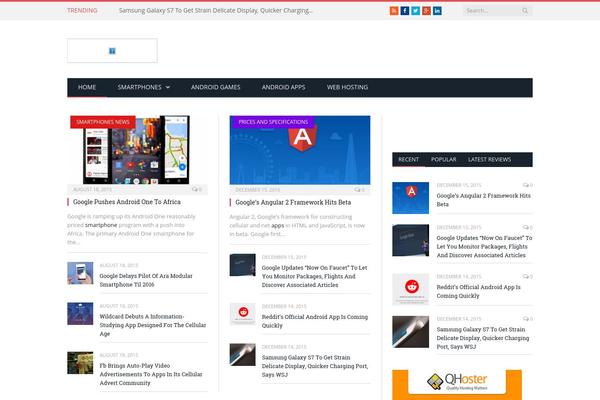Click the Fb auto-play video thumbnail
This screenshot has height=400, width=600.
80,362
